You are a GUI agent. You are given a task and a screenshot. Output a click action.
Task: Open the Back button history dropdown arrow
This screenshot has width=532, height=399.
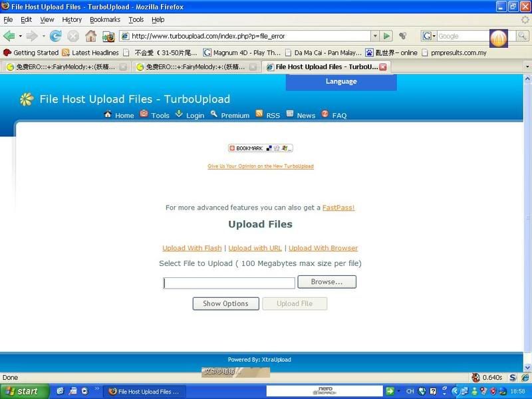pyautogui.click(x=21, y=36)
